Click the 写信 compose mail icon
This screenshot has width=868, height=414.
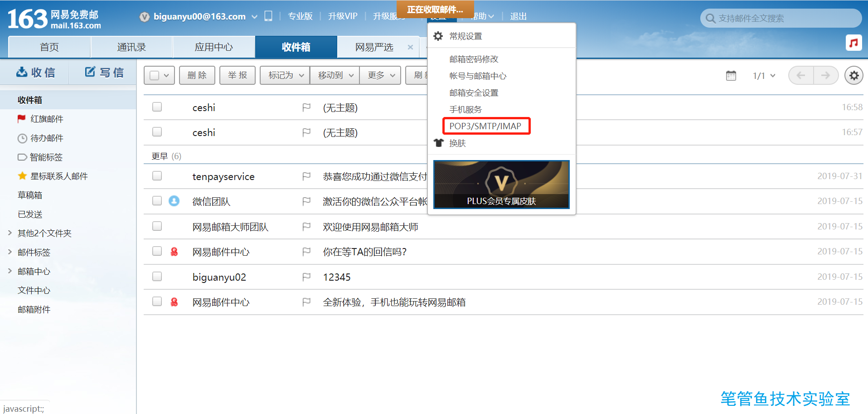pyautogui.click(x=89, y=72)
